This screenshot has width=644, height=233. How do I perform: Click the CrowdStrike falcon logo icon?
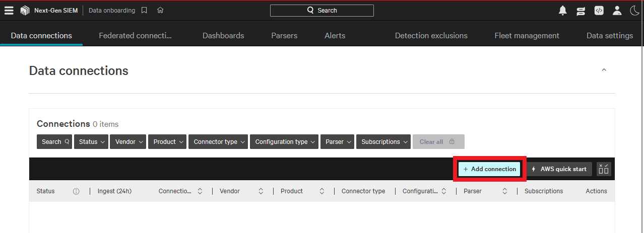pyautogui.click(x=25, y=11)
